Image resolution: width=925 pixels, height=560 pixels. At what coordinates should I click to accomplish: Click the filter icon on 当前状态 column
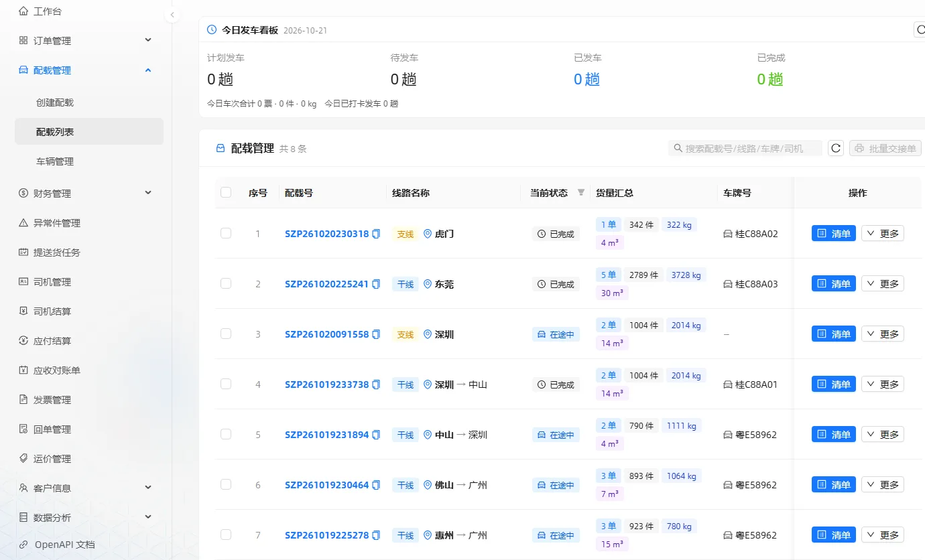(x=581, y=192)
